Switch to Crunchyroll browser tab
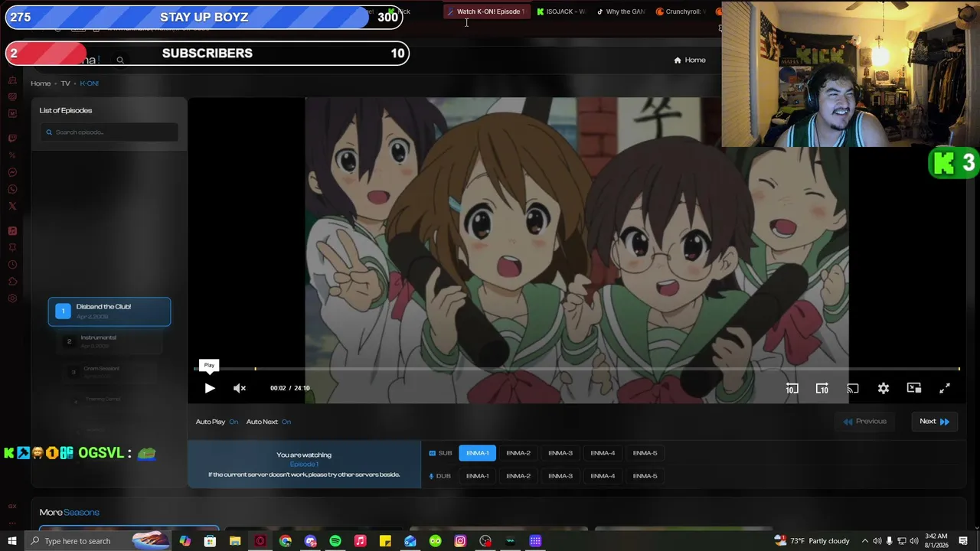 click(x=681, y=11)
